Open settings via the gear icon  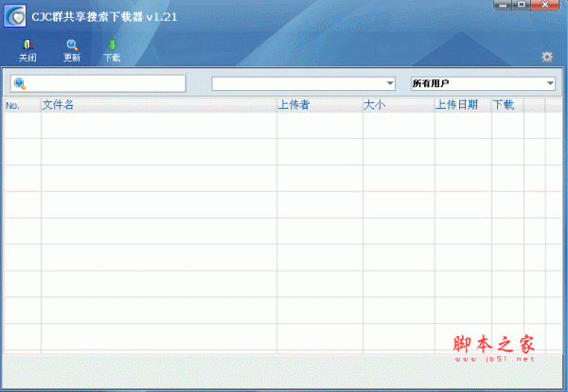point(547,57)
